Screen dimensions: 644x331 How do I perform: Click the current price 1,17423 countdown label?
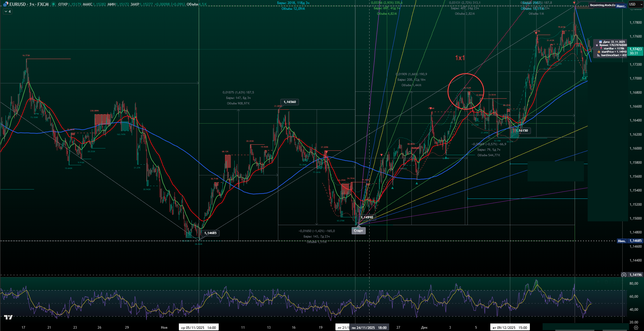click(x=635, y=51)
